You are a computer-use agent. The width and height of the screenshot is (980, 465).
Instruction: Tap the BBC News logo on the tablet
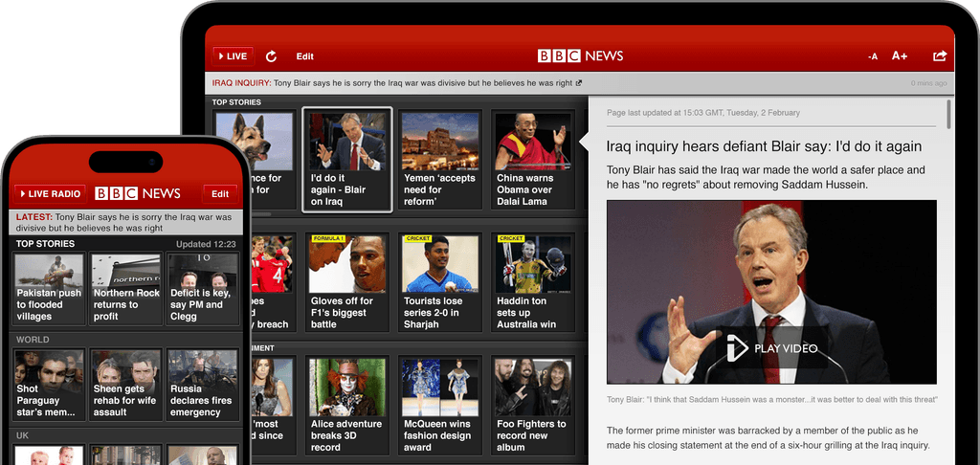pyautogui.click(x=580, y=56)
